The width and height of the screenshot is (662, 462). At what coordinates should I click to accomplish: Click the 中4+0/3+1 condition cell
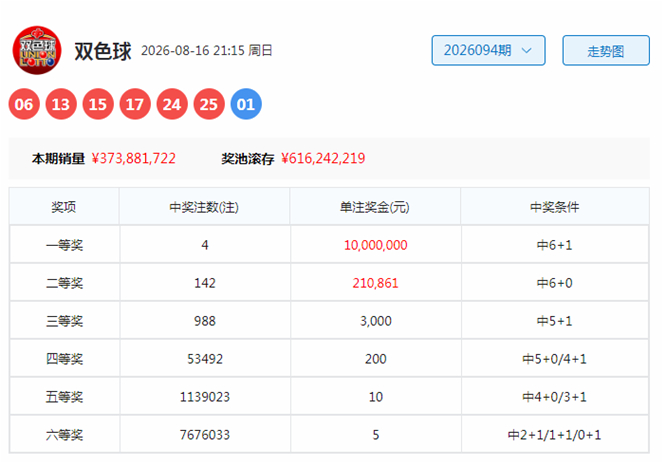[555, 397]
